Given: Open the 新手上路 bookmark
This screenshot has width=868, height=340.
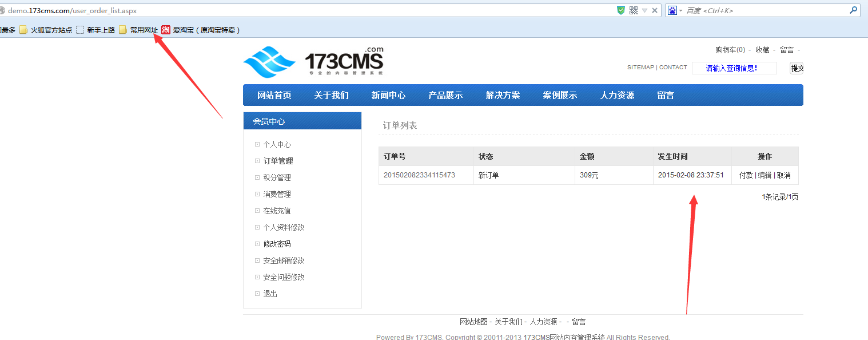Looking at the screenshot, I should pyautogui.click(x=95, y=30).
